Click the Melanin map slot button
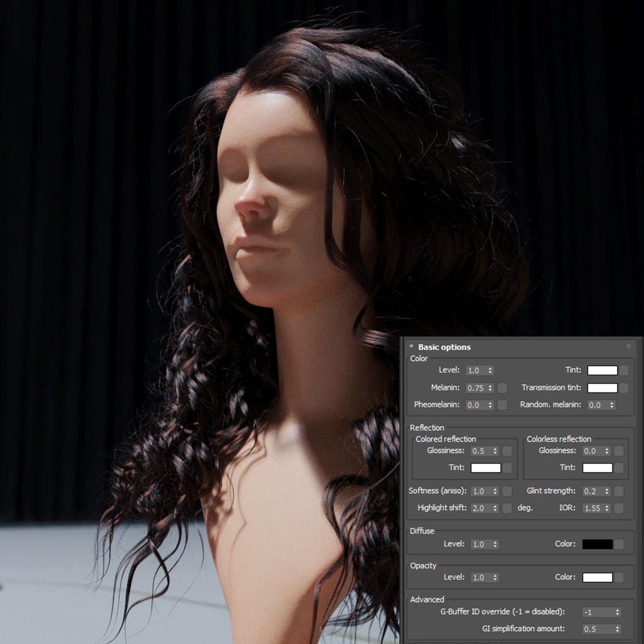This screenshot has width=644, height=644. coord(502,387)
